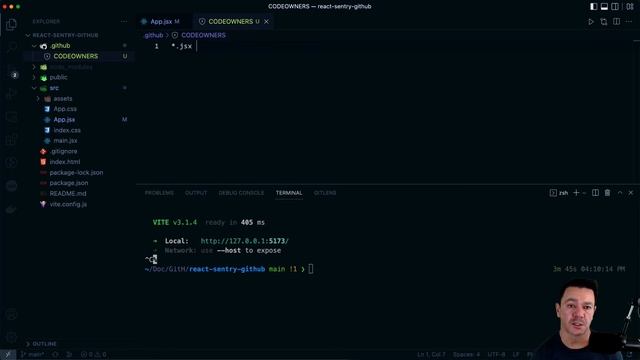Open the .gitignore file
Viewport: 640px width, 360px height.
click(63, 151)
